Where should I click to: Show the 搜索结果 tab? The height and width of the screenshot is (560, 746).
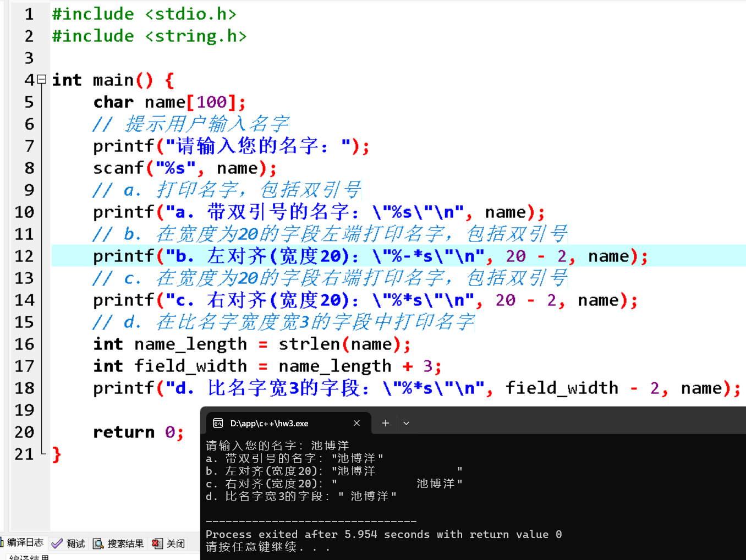119,543
